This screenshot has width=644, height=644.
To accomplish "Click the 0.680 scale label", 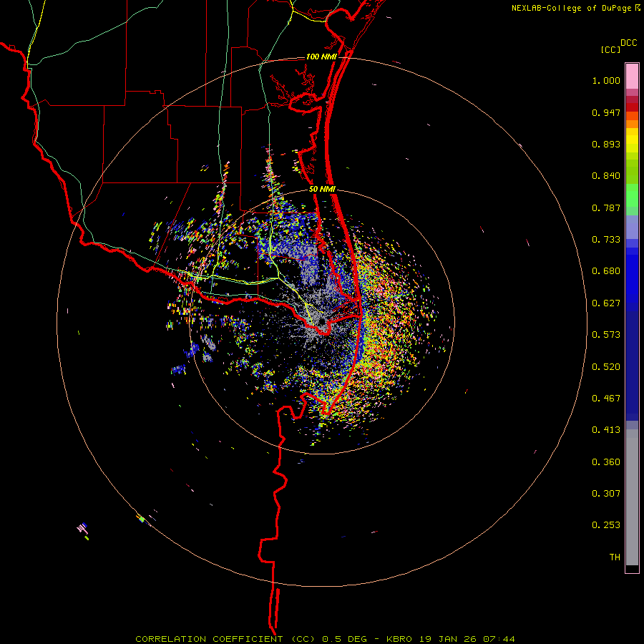I will pyautogui.click(x=606, y=271).
